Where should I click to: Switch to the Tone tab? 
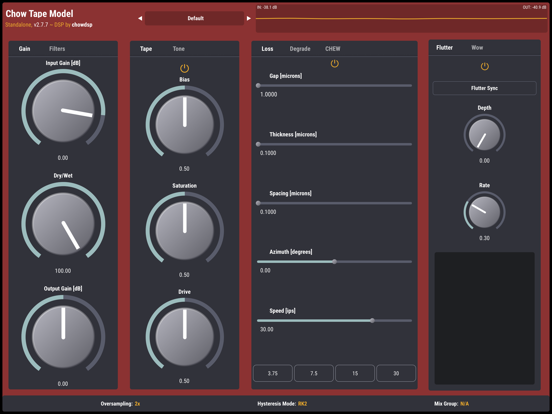(x=178, y=49)
